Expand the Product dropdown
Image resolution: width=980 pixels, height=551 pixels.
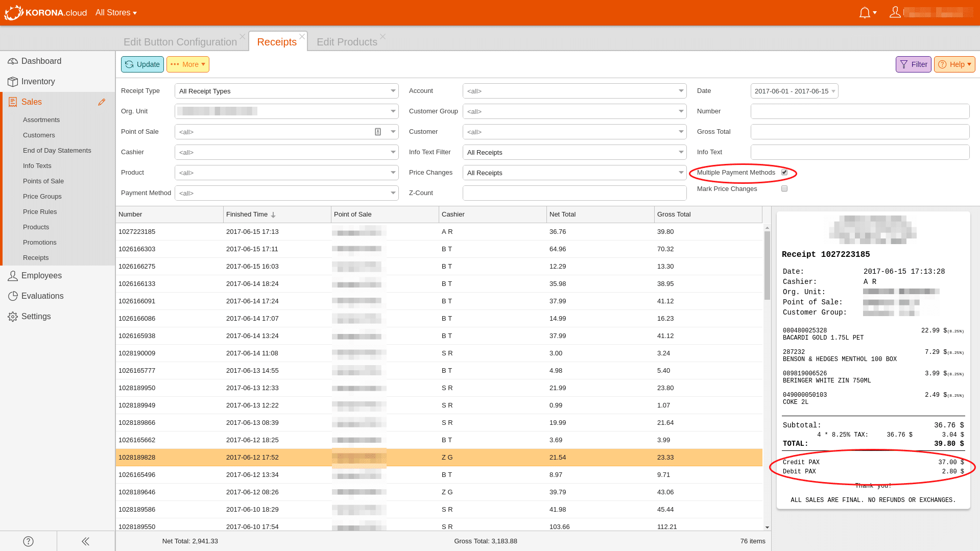(x=393, y=173)
